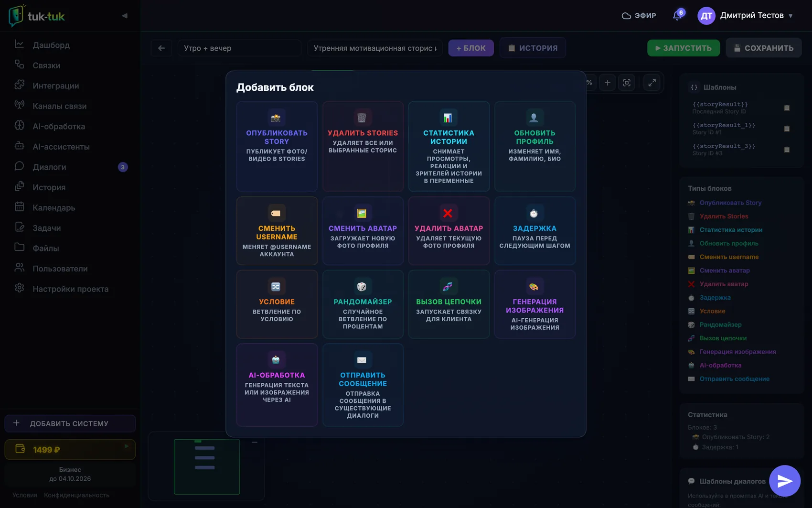Click the Сменить аватар picture icon

[362, 213]
